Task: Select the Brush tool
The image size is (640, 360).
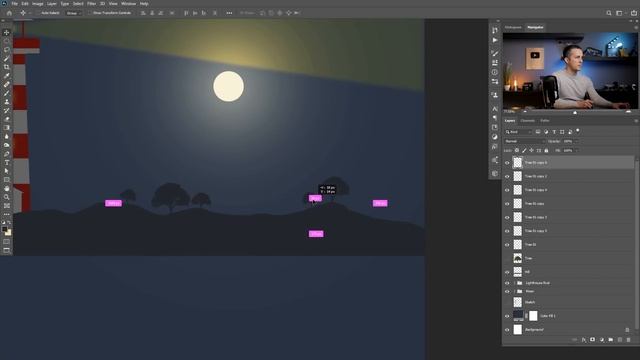Action: point(7,93)
